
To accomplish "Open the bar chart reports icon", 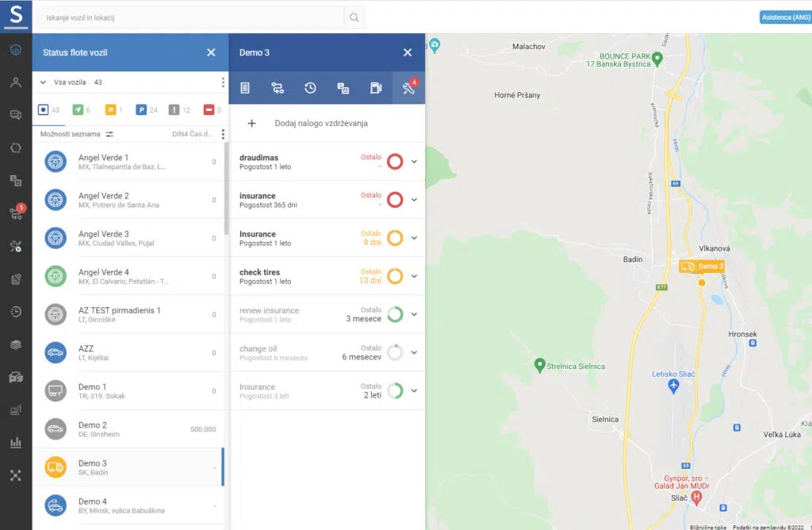I will [x=16, y=443].
